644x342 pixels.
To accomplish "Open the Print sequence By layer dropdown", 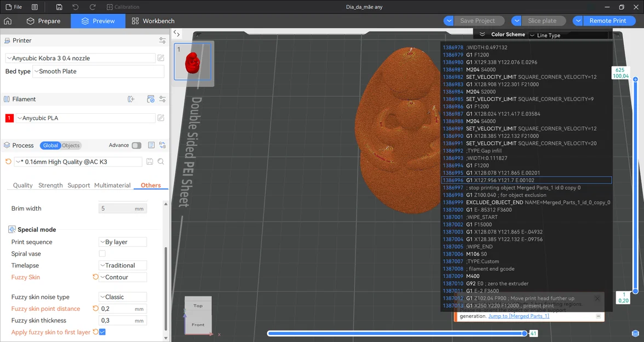I will click(x=123, y=242).
